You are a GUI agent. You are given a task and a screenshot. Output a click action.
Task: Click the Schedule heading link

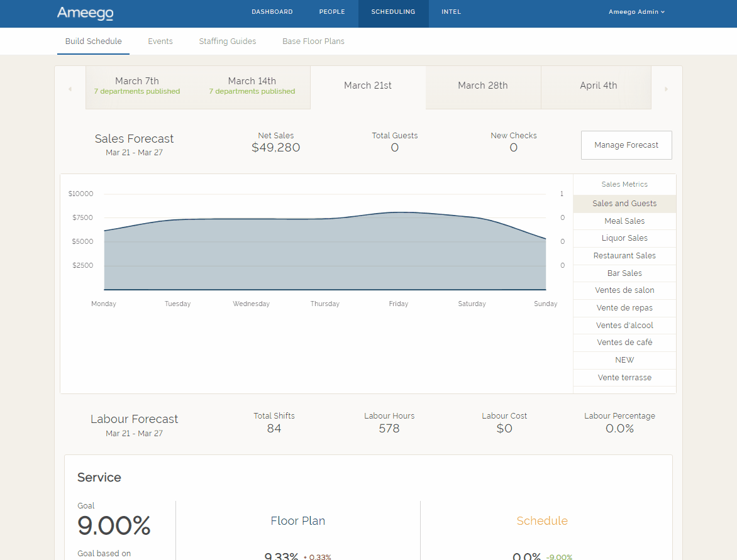click(541, 521)
